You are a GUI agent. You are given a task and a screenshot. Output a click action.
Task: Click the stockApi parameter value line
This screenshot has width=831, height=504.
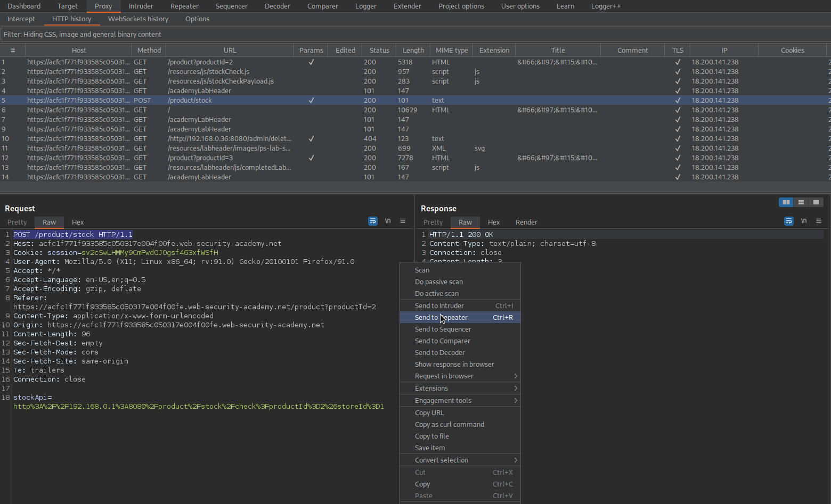(x=198, y=407)
